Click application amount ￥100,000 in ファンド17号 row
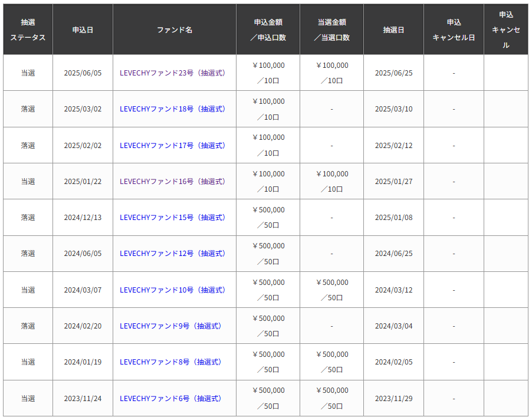The width and height of the screenshot is (532, 417). point(268,137)
